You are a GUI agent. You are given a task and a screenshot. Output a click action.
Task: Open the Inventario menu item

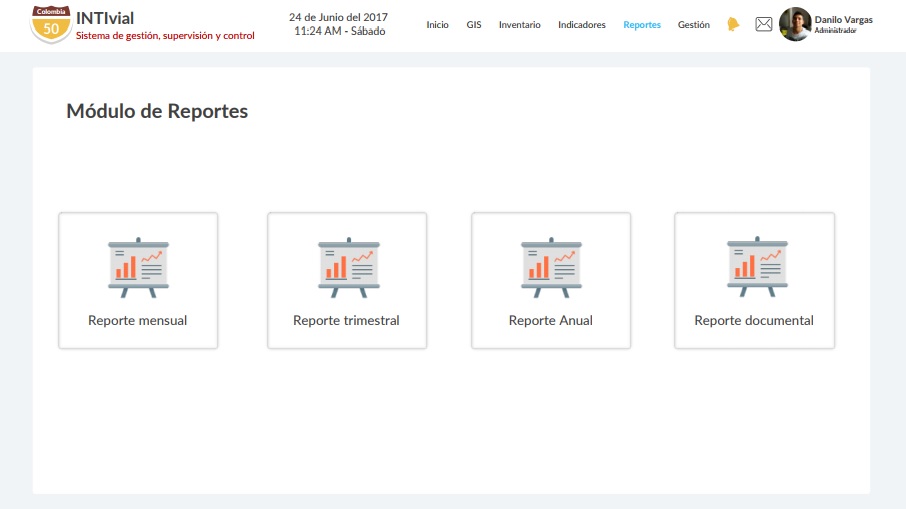click(x=519, y=25)
